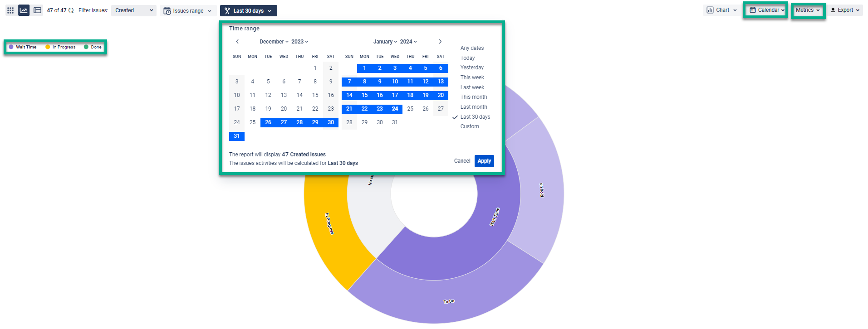Viewport: 868px width, 329px height.
Task: Pick December 30 in the calendar
Action: click(331, 122)
